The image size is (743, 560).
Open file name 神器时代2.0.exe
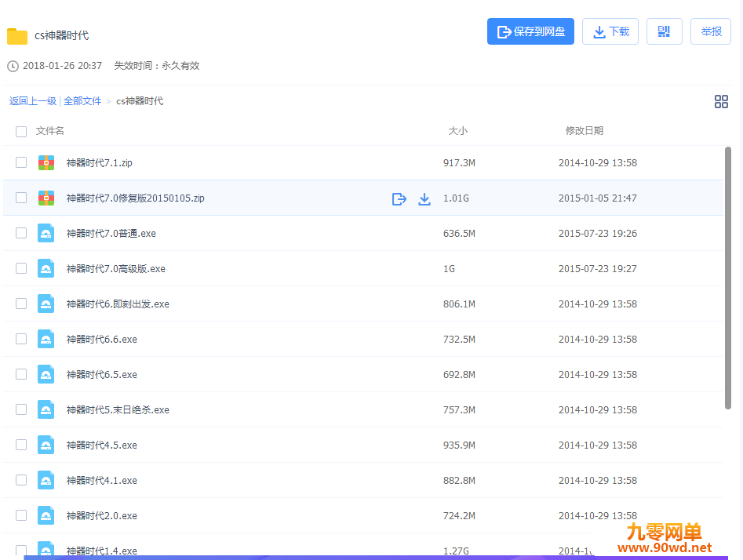tap(102, 516)
